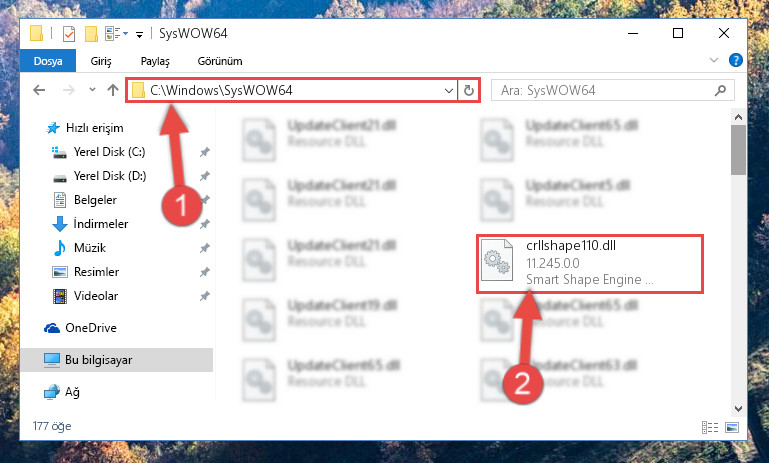This screenshot has width=769, height=463.
Task: Expand the ribbon chevron
Action: pos(714,60)
